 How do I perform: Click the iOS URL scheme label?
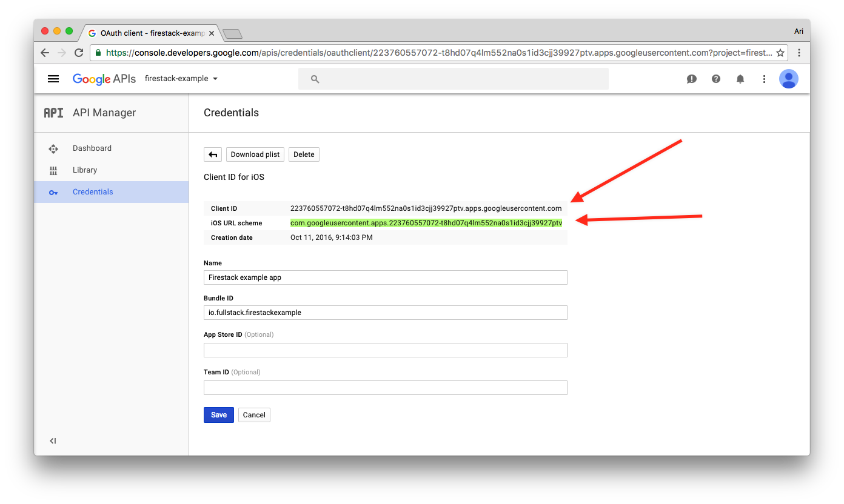tap(236, 223)
